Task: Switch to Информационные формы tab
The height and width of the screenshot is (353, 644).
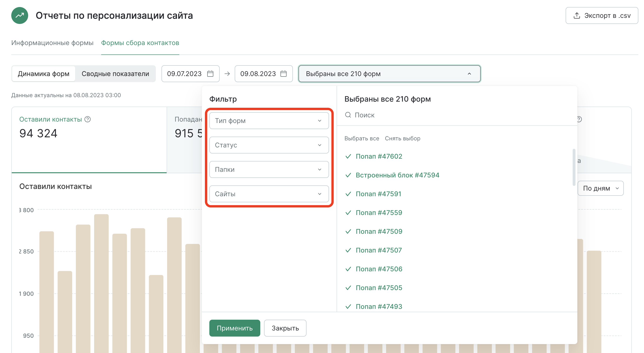Action: coord(53,43)
